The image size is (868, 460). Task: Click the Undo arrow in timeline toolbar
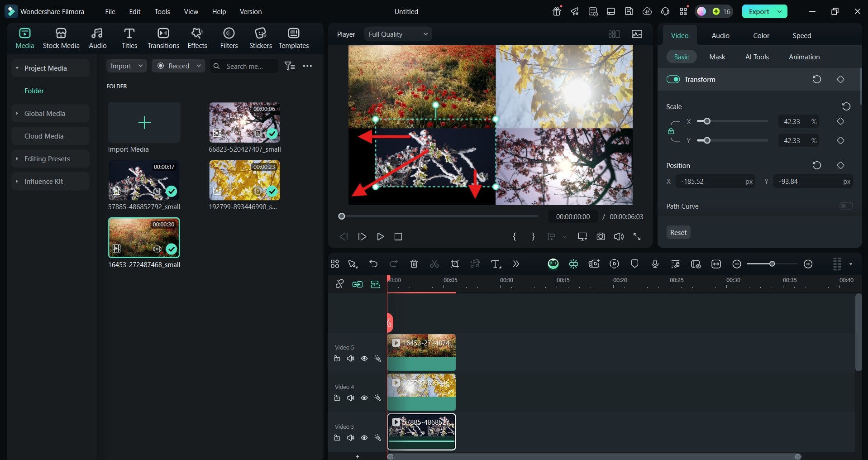pyautogui.click(x=373, y=264)
